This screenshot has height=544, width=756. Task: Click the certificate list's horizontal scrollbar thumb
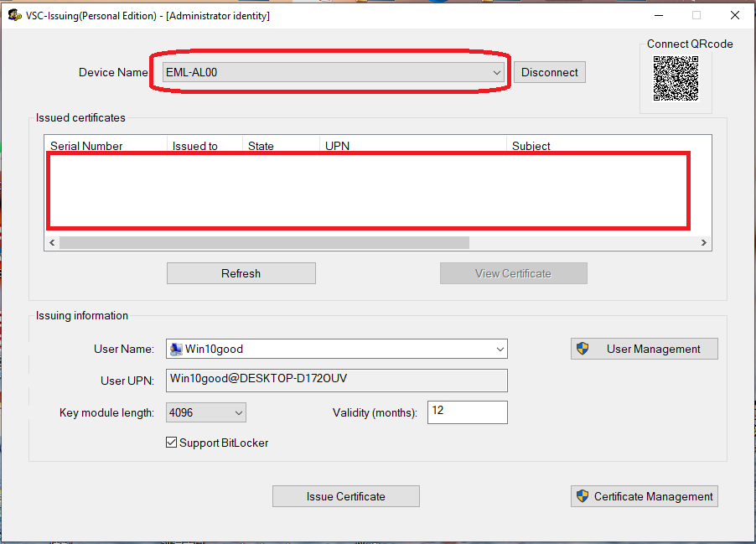pyautogui.click(x=264, y=242)
